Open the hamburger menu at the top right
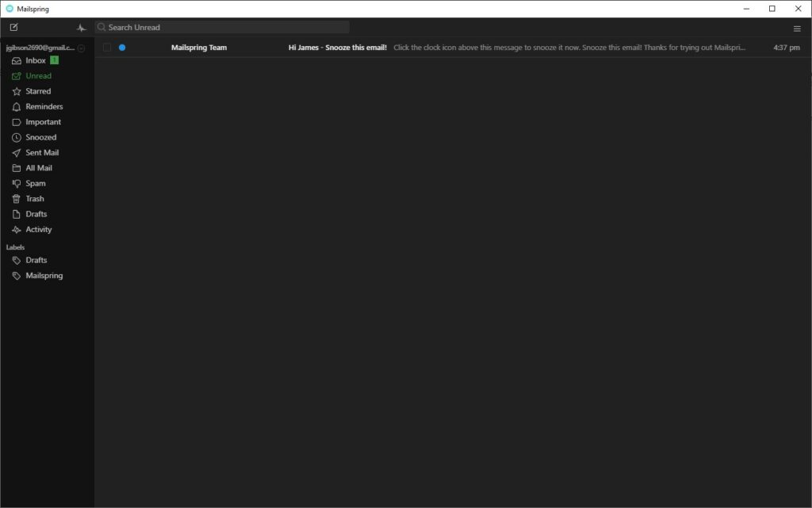The width and height of the screenshot is (812, 508). pos(797,29)
